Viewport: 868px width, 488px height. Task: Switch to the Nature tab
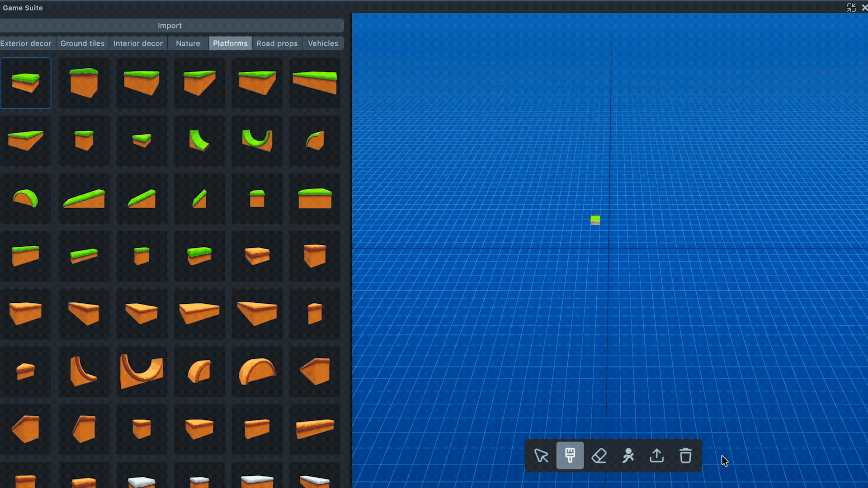188,43
